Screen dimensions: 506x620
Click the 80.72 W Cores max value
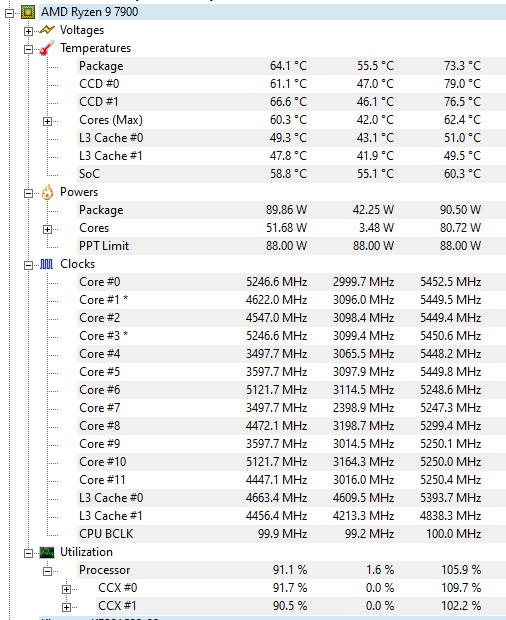[x=461, y=228]
